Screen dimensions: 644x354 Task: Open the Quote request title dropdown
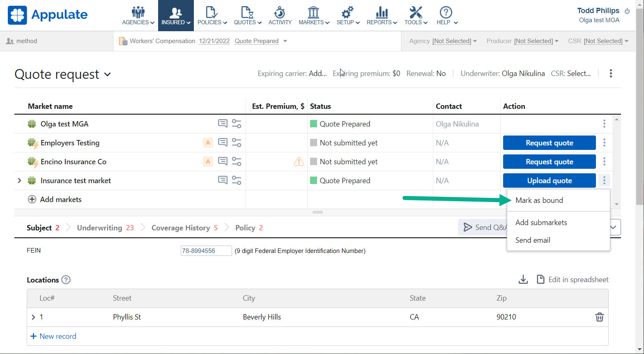tap(108, 74)
